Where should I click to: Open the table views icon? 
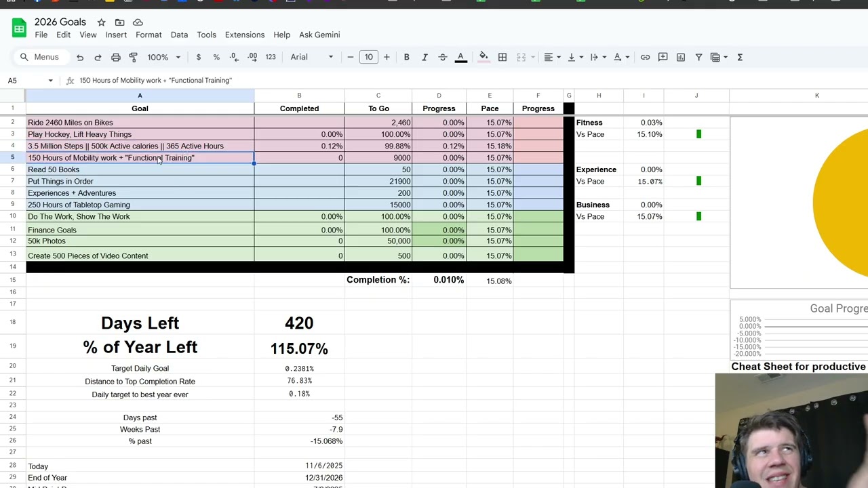715,57
